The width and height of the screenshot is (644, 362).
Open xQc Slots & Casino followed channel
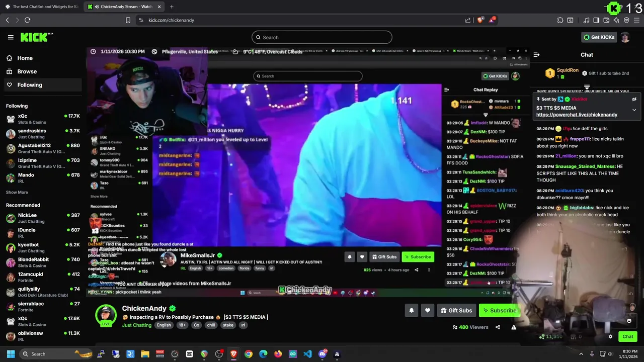(x=43, y=119)
